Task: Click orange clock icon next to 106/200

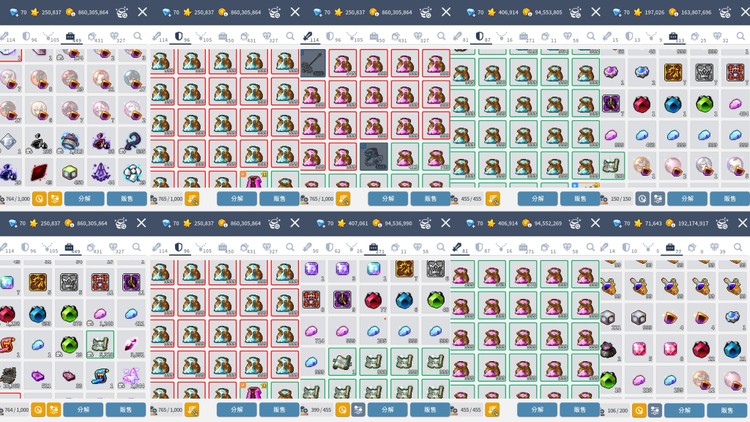Action: point(639,410)
